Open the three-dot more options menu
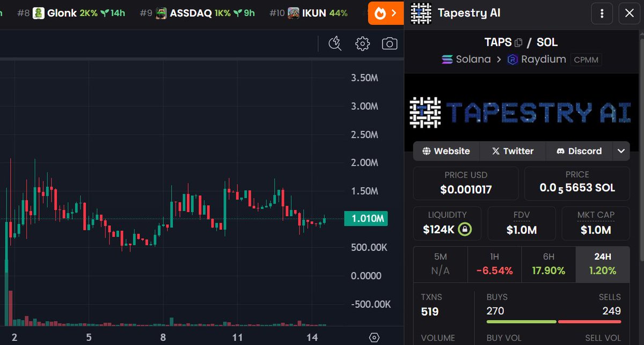Viewport: 644px width, 345px height. pyautogui.click(x=602, y=13)
